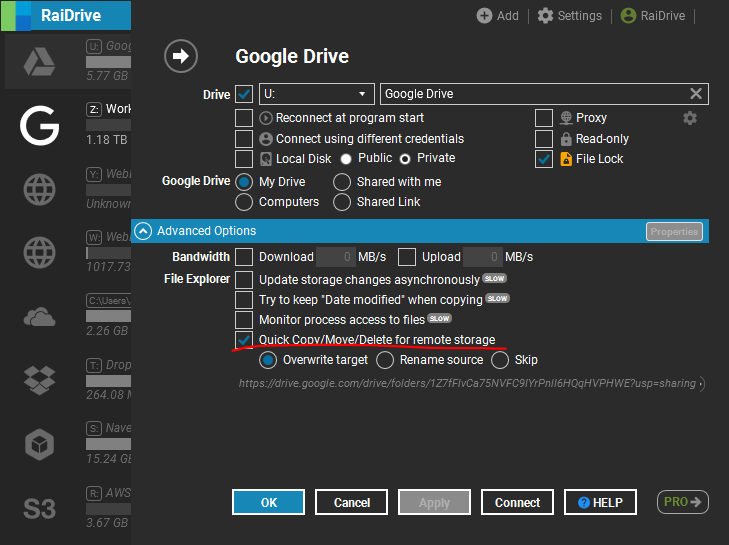
Task: Select the Dropbox icon in sidebar
Action: tap(39, 380)
